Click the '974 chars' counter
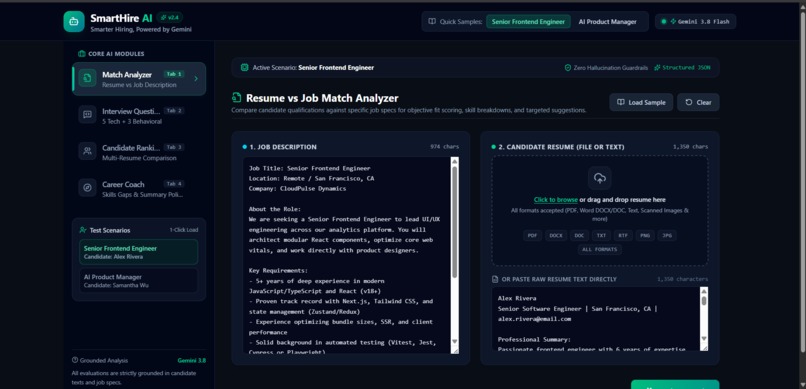806x389 pixels. (x=445, y=147)
